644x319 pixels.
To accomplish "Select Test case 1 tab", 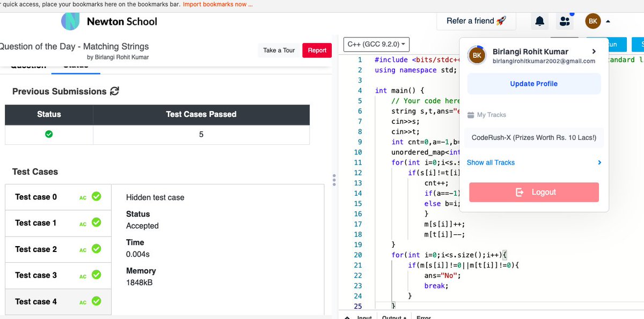I will [58, 222].
